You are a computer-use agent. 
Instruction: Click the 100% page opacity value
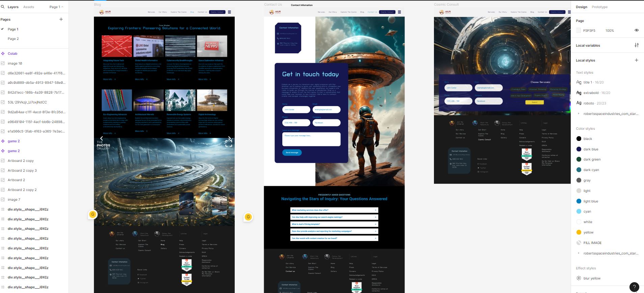pos(610,30)
